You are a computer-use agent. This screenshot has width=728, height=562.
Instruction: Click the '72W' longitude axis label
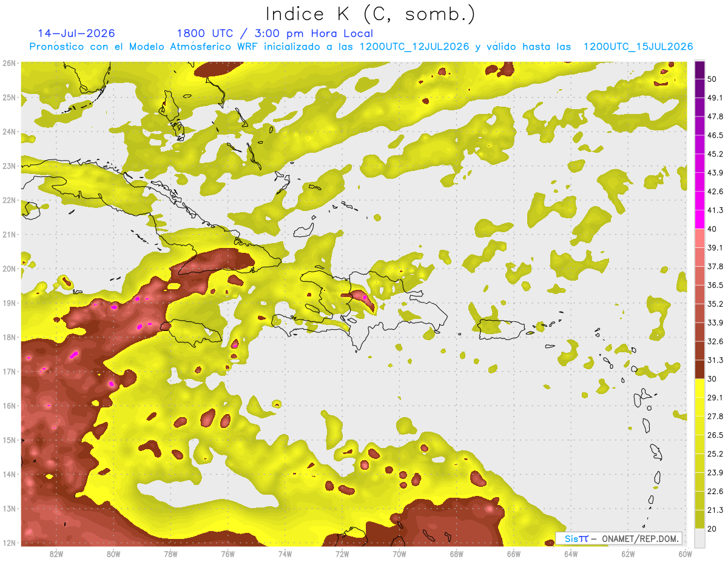[342, 554]
